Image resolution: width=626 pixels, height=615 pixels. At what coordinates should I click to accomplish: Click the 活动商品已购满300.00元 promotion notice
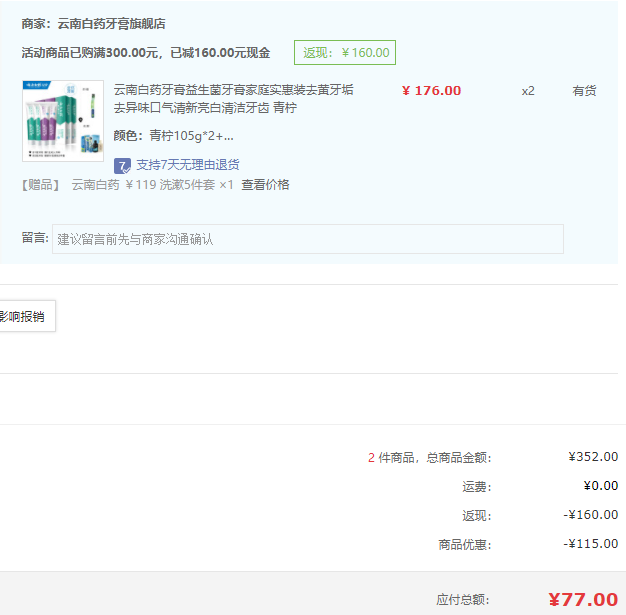[x=146, y=53]
